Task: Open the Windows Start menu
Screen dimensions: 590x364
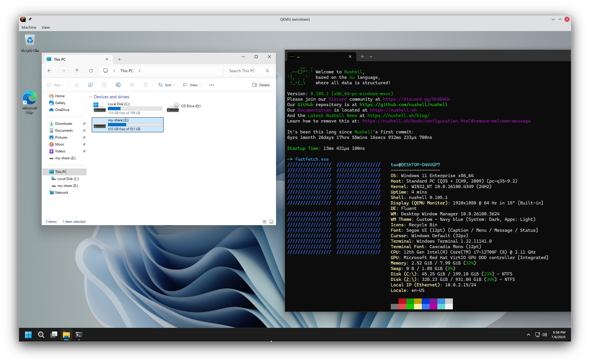Action: (x=28, y=335)
